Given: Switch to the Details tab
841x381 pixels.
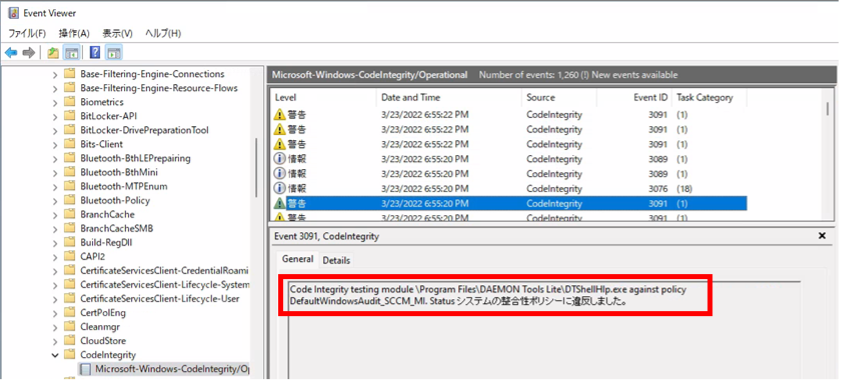Looking at the screenshot, I should (x=336, y=260).
